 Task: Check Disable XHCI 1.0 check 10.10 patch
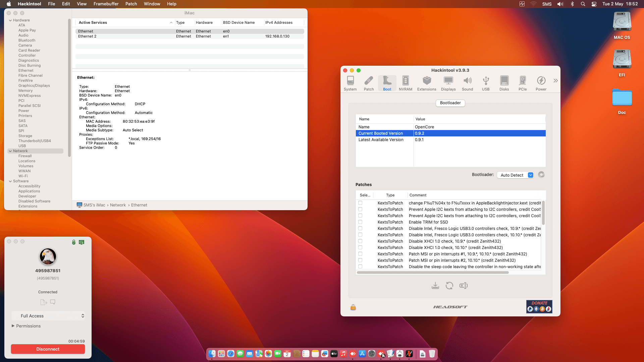tap(360, 247)
